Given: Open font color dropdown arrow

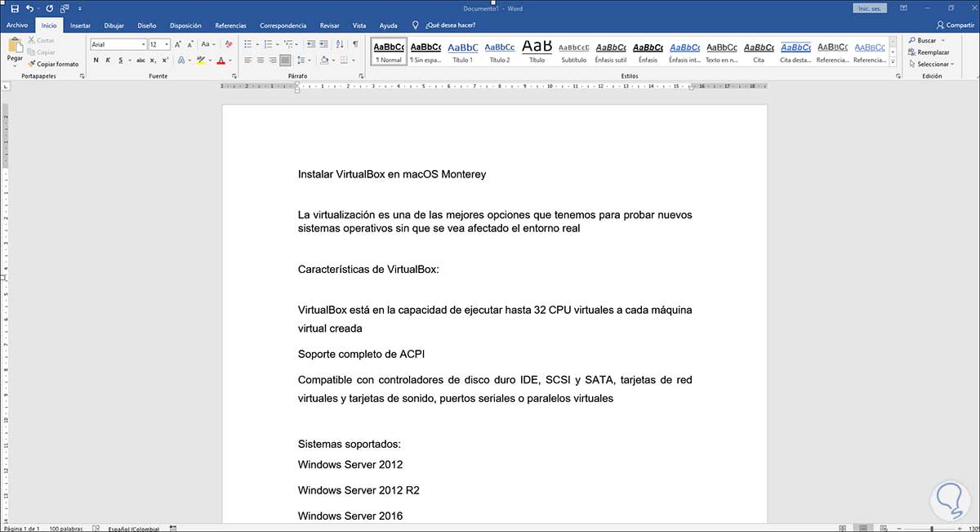Looking at the screenshot, I should pos(229,60).
